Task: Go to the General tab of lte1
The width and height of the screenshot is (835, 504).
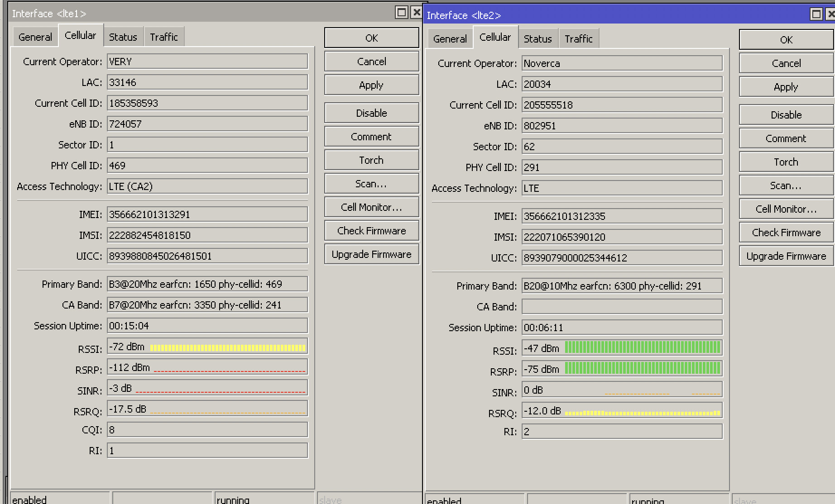Action: click(x=35, y=37)
